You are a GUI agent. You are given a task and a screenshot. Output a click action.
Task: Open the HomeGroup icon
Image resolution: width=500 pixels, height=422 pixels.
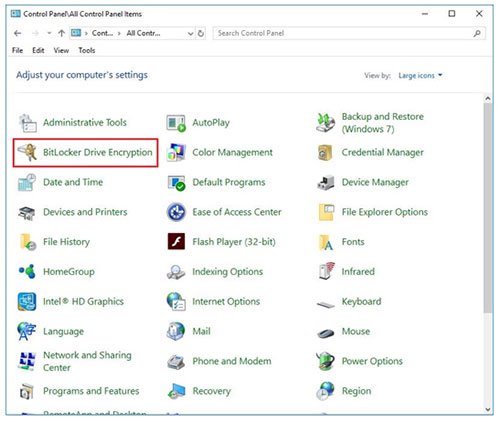click(x=27, y=271)
